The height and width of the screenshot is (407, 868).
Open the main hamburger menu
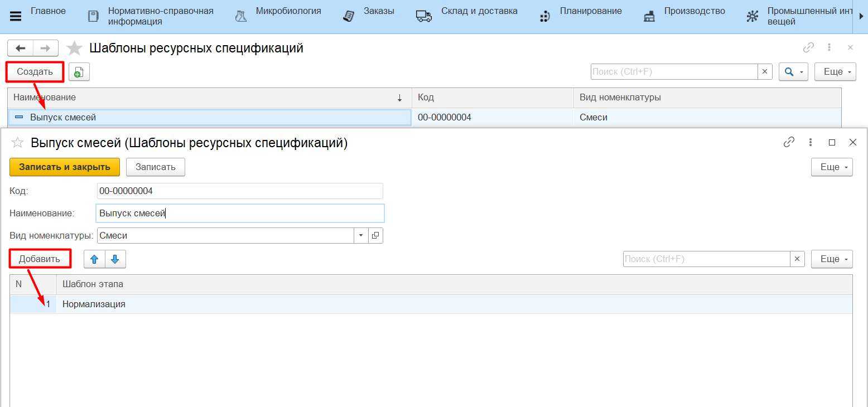click(x=16, y=16)
